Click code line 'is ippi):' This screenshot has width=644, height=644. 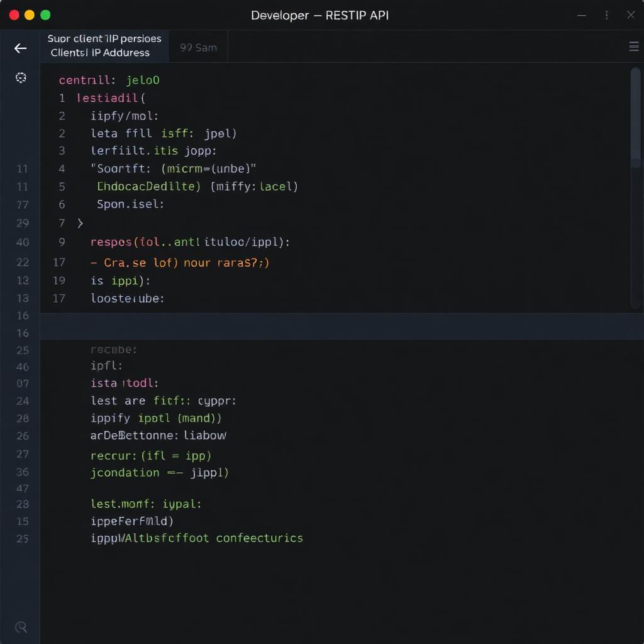[120, 281]
